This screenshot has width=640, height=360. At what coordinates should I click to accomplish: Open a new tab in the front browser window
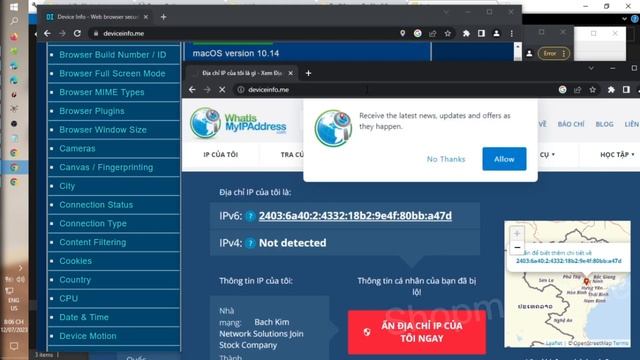pyautogui.click(x=308, y=73)
